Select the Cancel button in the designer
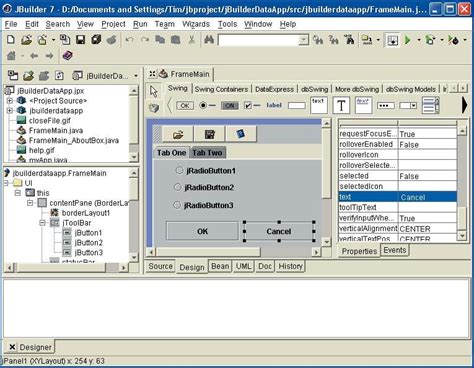Viewport: 474px width, 368px height. coord(279,231)
